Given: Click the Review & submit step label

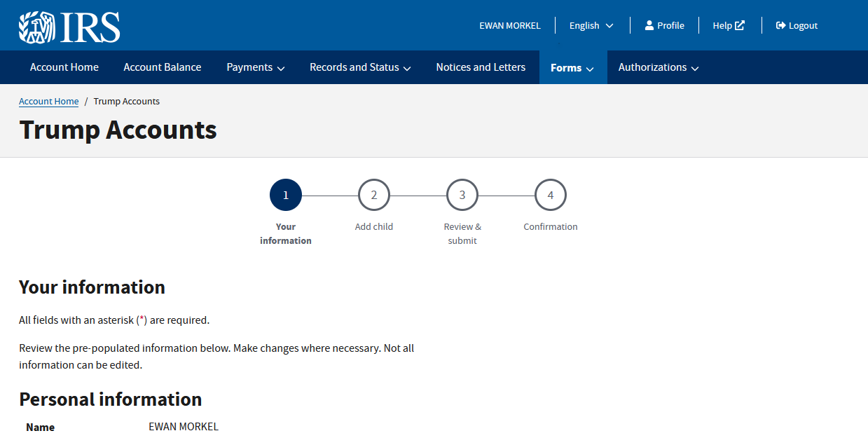Looking at the screenshot, I should pos(462,233).
